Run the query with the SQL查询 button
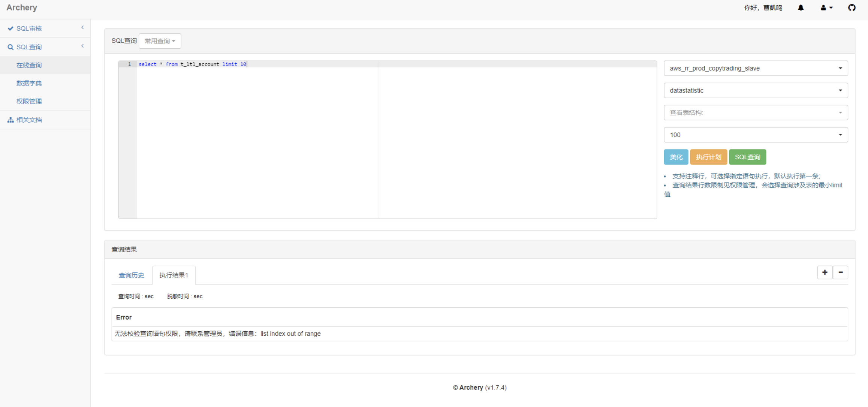 [747, 157]
